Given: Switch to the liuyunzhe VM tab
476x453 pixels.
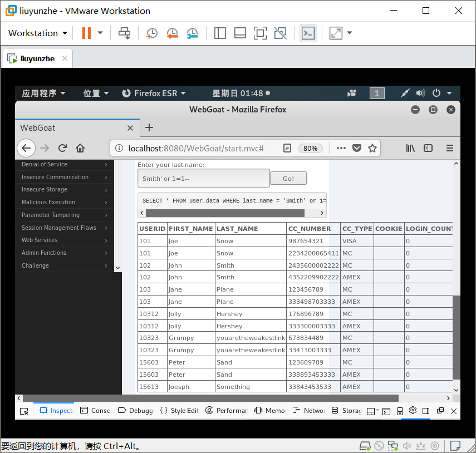Looking at the screenshot, I should (x=37, y=58).
